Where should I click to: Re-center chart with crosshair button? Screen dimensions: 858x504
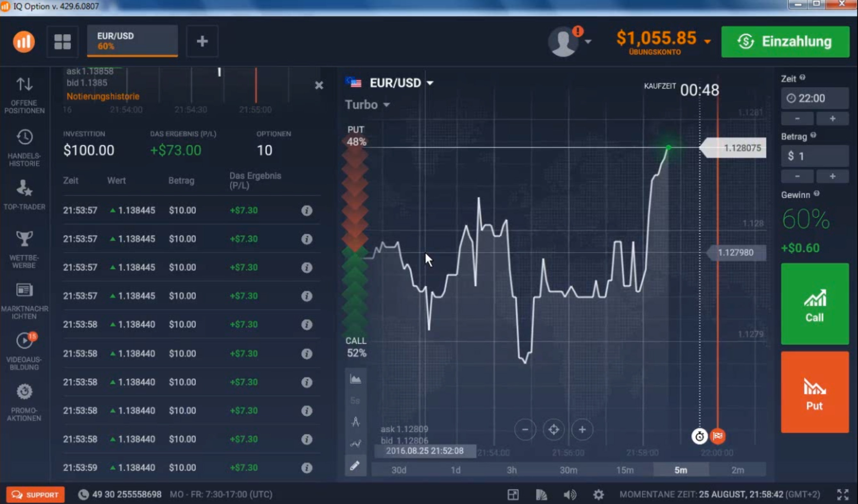click(x=554, y=430)
